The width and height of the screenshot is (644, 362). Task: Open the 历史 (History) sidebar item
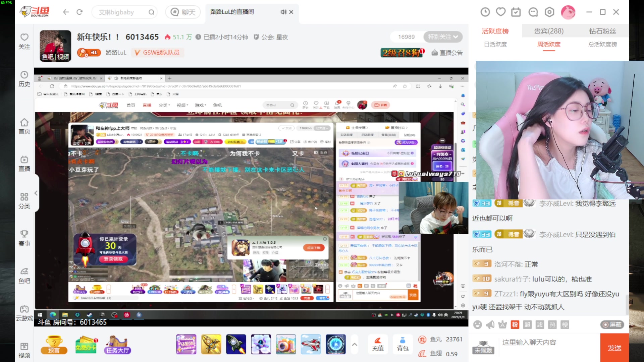(x=24, y=79)
